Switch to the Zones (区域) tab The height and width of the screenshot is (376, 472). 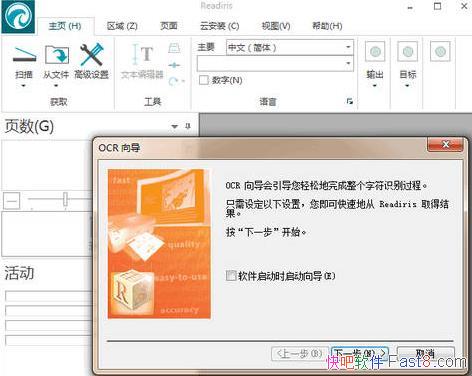(x=122, y=26)
